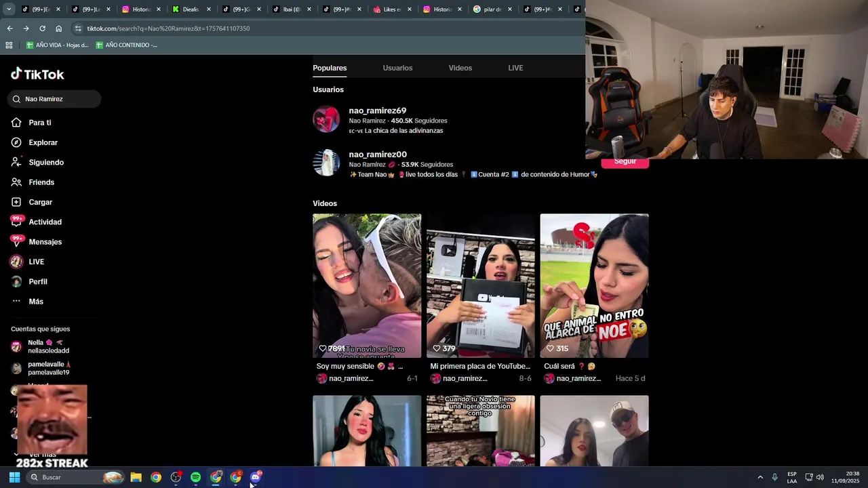868x488 pixels.
Task: Switch to the Usuarios tab
Action: [397, 68]
